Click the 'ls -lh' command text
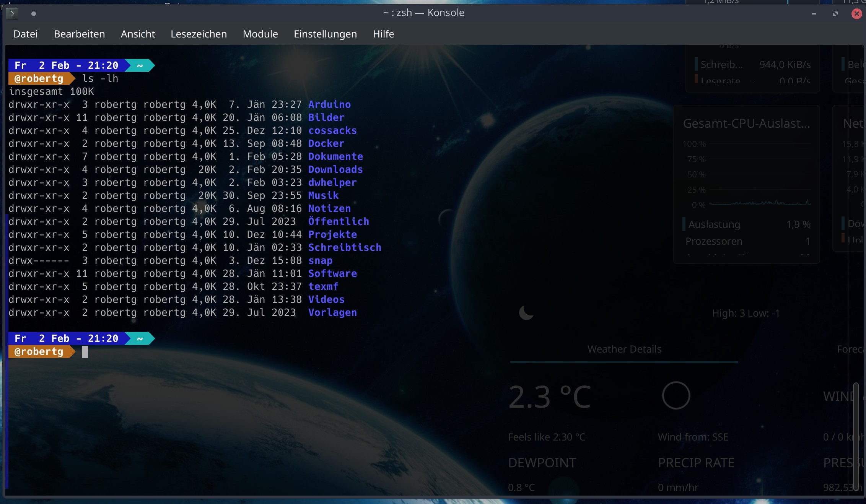 [x=100, y=78]
